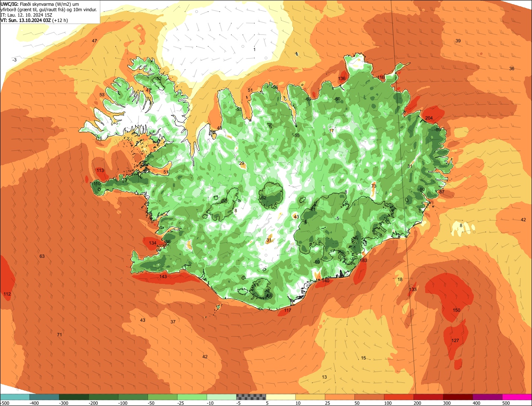Click the '52' value in the Westfjords
Viewport: 532px width, 406px height.
pyautogui.click(x=159, y=78)
